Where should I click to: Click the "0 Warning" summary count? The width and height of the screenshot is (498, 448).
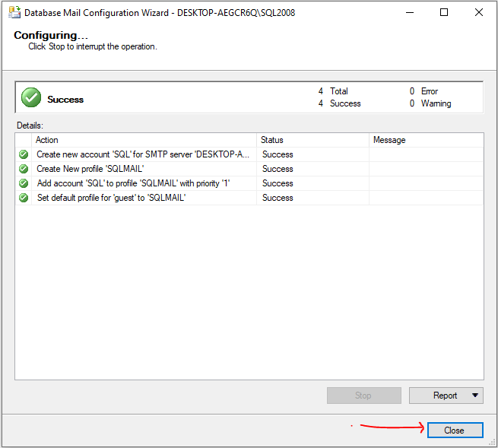[430, 103]
